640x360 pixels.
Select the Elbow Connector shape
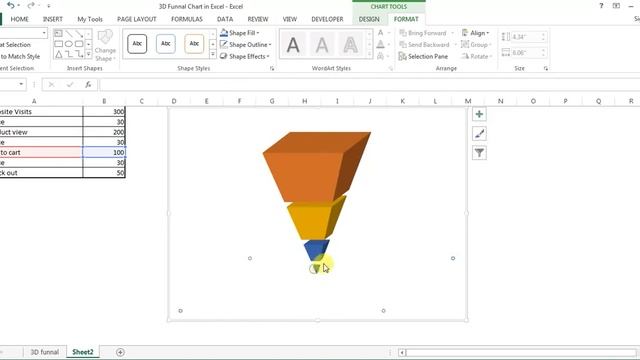[69, 54]
